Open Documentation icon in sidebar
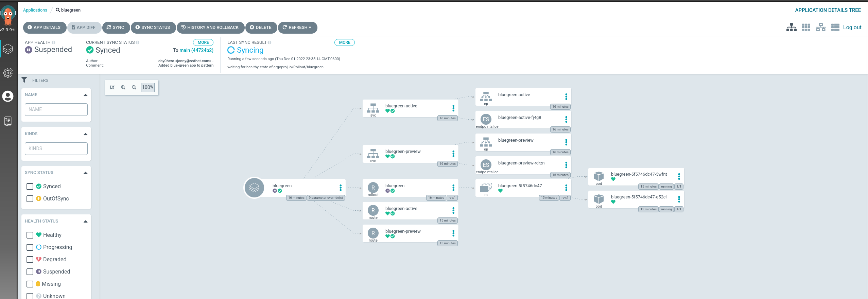868x299 pixels. [8, 121]
